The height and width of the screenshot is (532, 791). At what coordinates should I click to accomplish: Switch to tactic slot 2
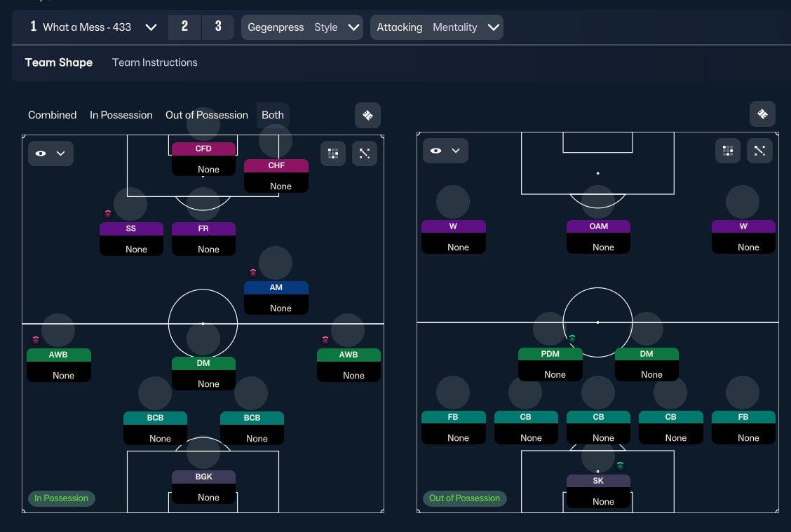click(x=184, y=27)
